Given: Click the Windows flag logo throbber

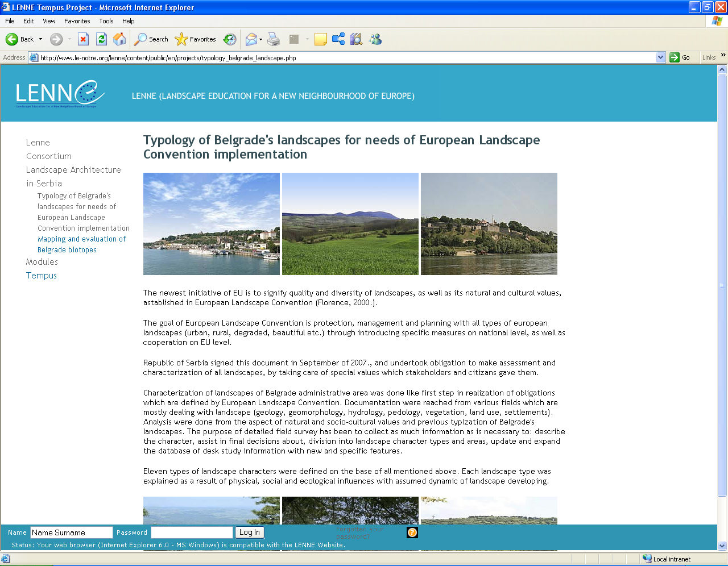Looking at the screenshot, I should (717, 21).
